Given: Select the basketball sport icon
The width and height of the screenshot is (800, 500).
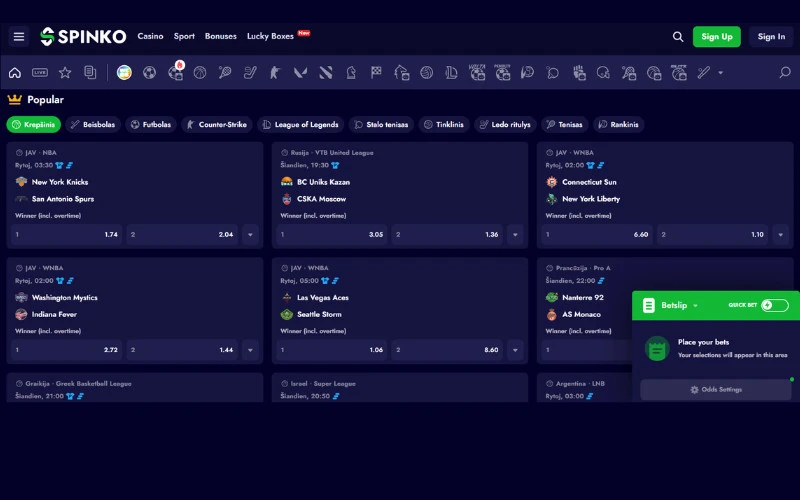Looking at the screenshot, I should [x=200, y=73].
